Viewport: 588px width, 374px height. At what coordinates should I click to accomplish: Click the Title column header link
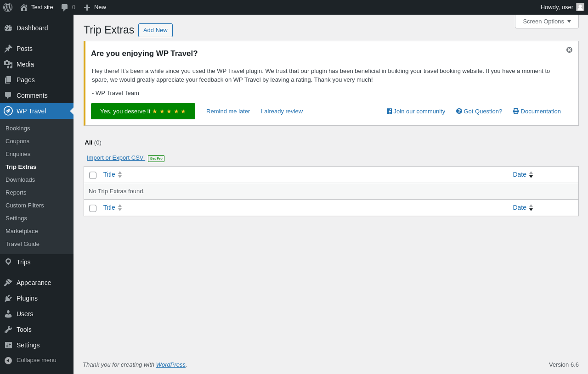point(109,174)
